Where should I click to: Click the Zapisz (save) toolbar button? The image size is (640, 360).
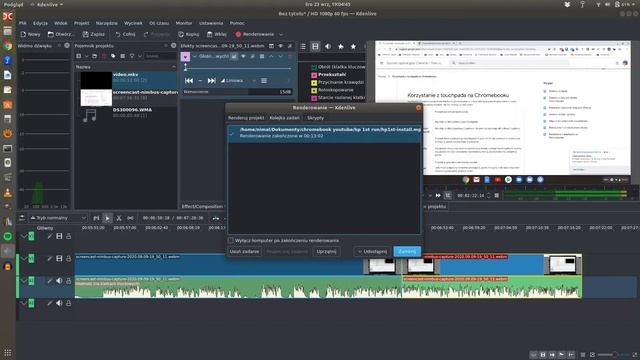pyautogui.click(x=93, y=34)
